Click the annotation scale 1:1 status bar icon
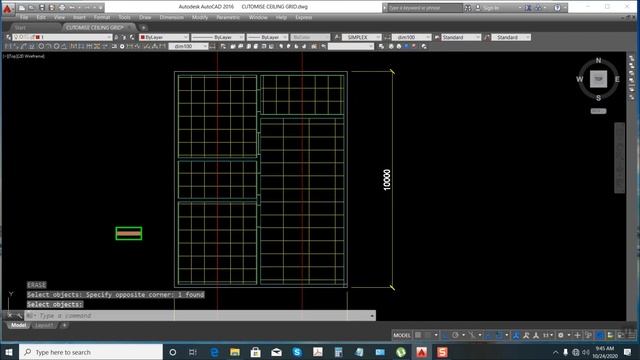Viewport: 640px width, 360px height. click(x=545, y=335)
